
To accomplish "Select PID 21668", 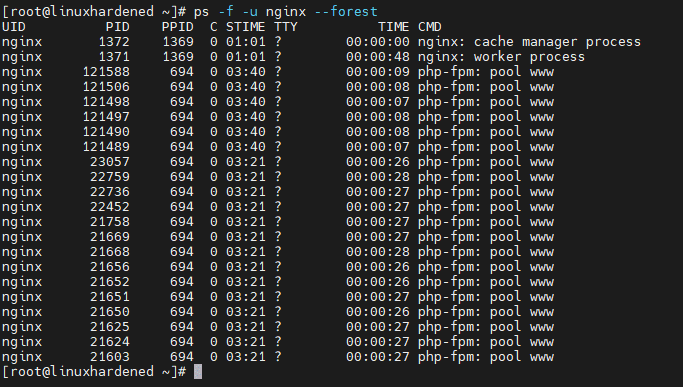I will pos(110,252).
